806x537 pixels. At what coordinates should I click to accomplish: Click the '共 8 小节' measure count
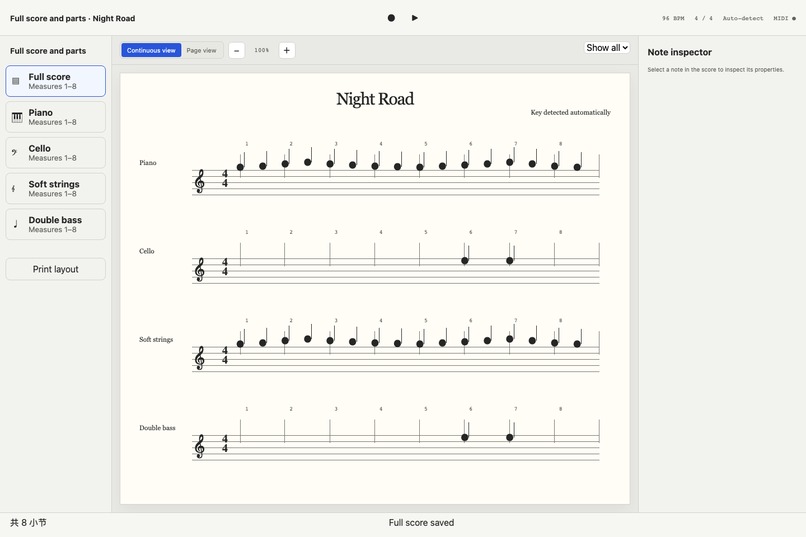click(28, 523)
